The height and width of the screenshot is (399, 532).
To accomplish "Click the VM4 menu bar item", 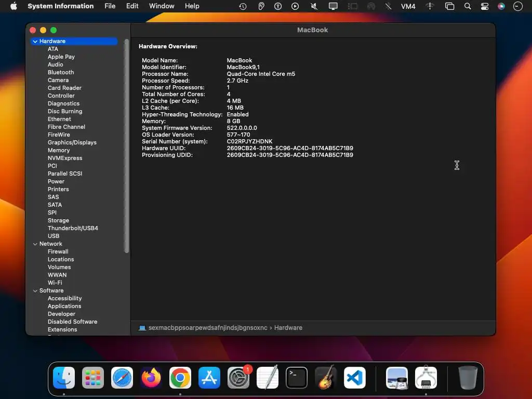I will tap(408, 6).
